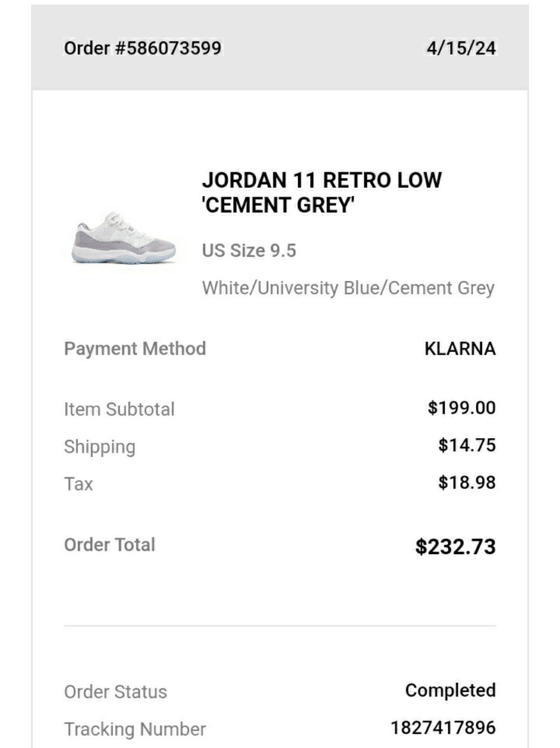The image size is (560, 748).
Task: Click the Tax label
Action: point(79,484)
